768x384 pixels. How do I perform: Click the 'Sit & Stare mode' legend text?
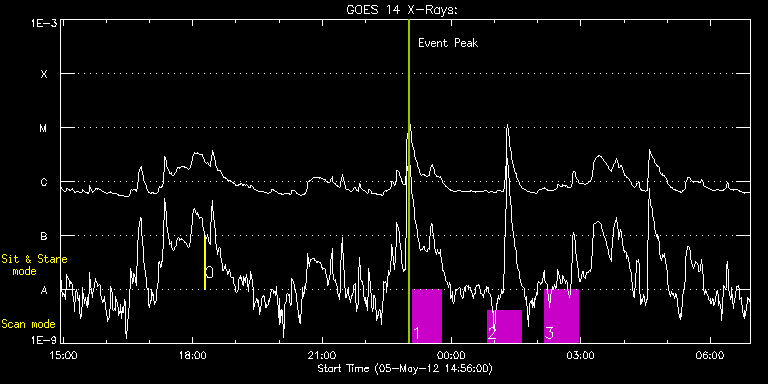(x=34, y=265)
